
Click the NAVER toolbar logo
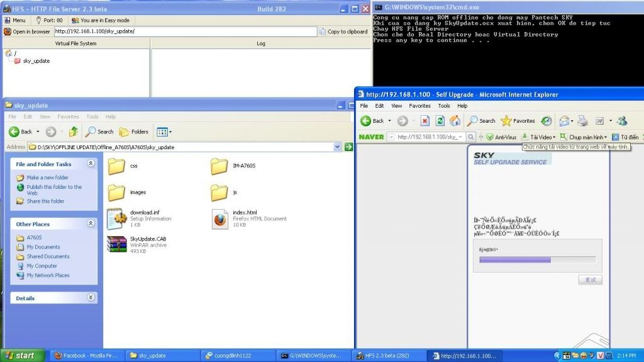pyautogui.click(x=371, y=137)
